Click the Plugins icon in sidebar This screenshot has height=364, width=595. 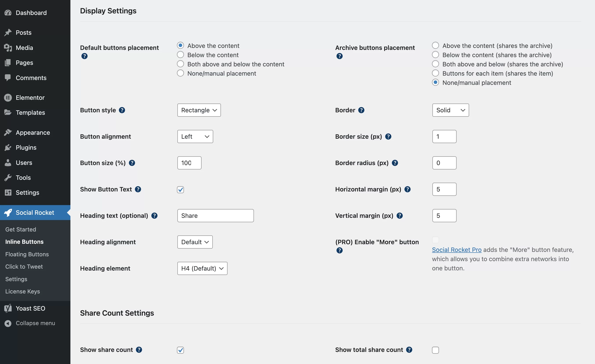pyautogui.click(x=8, y=148)
